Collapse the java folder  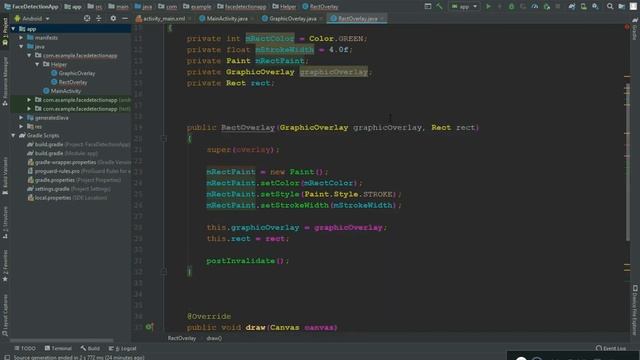[21, 47]
